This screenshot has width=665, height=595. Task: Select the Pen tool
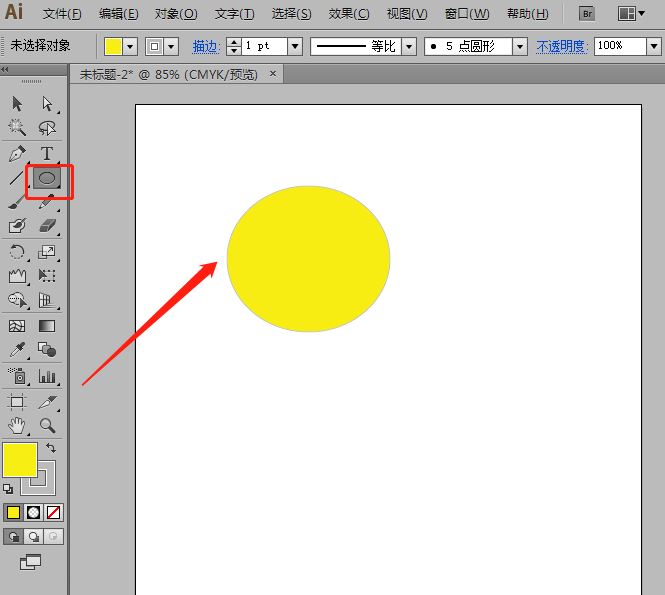(17, 154)
